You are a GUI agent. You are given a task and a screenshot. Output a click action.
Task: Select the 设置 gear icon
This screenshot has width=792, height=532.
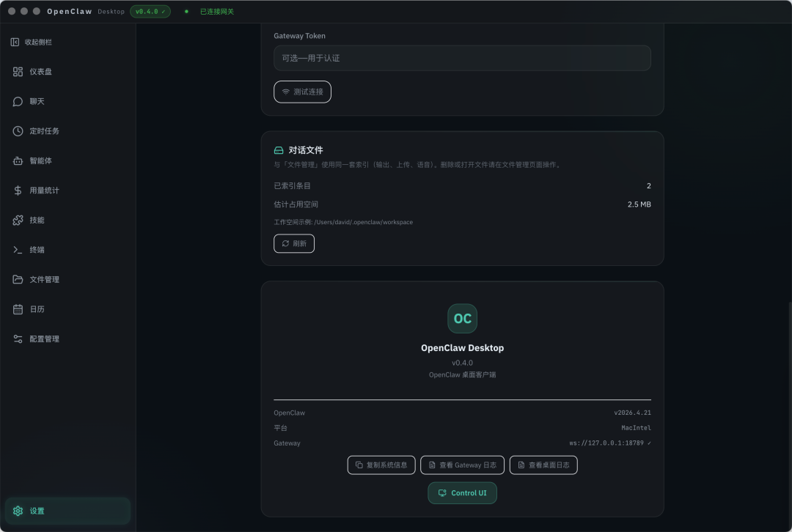click(18, 511)
